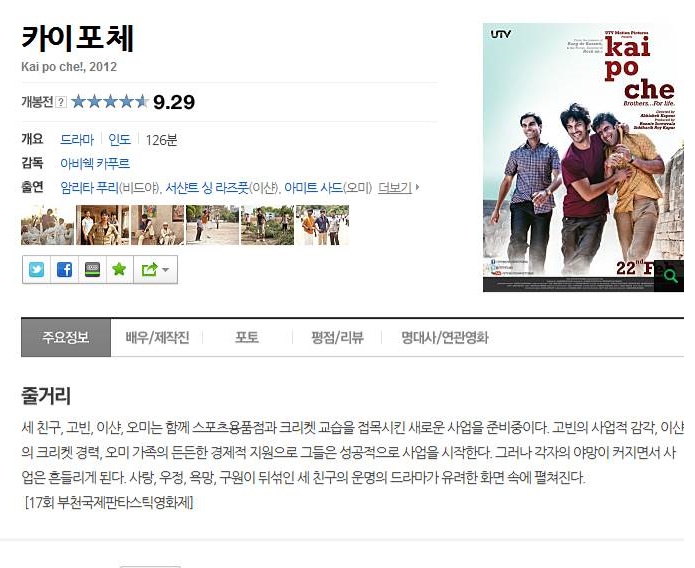Image resolution: width=695 pixels, height=568 pixels.
Task: Open actor 서샨트 싱 라즈풋 link
Action: coord(207,188)
